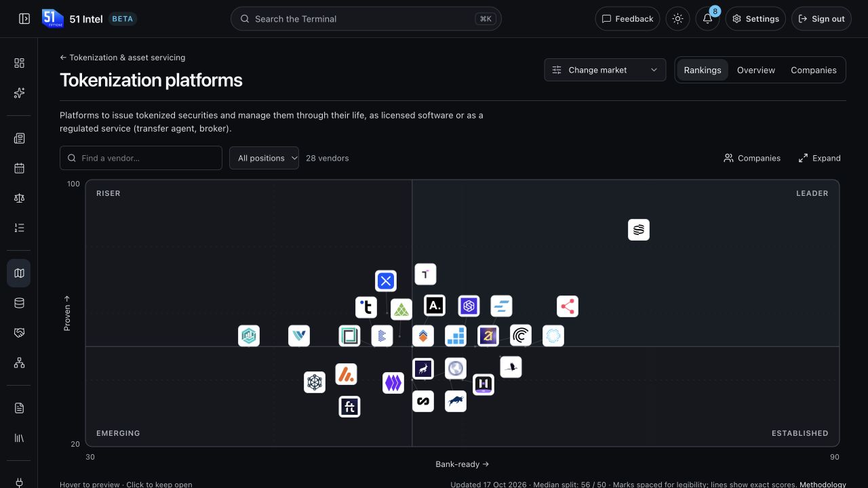Select the orange slashes vendor logo
The image size is (868, 488).
click(347, 374)
